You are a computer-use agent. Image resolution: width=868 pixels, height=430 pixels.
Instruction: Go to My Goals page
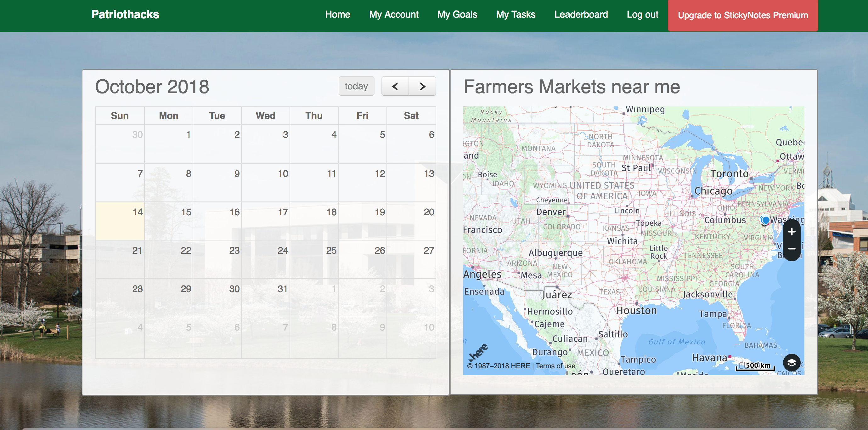click(x=457, y=14)
